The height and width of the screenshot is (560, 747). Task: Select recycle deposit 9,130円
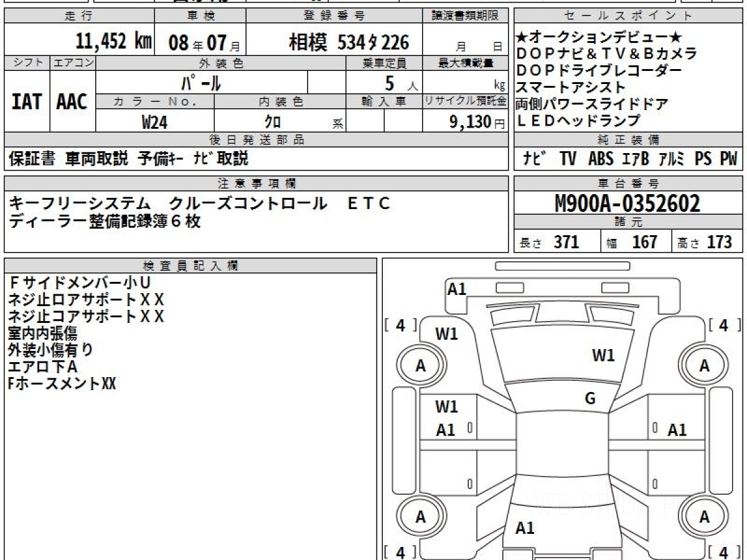pyautogui.click(x=477, y=122)
